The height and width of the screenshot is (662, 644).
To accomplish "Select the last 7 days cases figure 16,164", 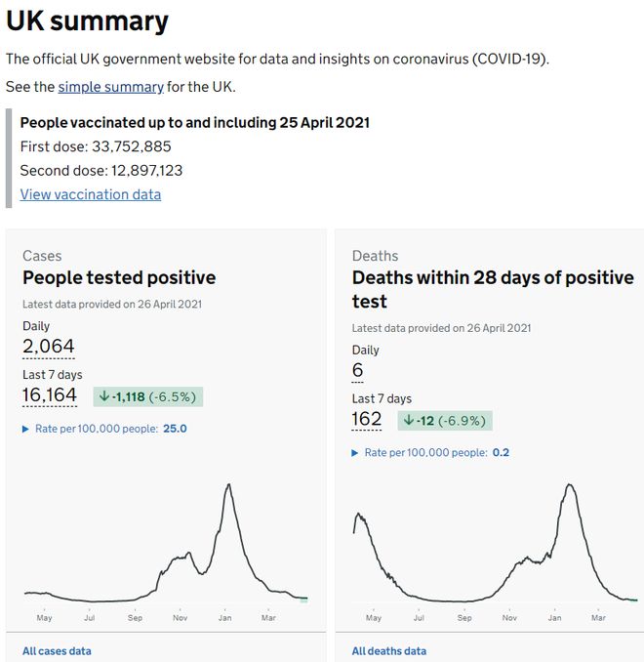I will click(x=50, y=394).
